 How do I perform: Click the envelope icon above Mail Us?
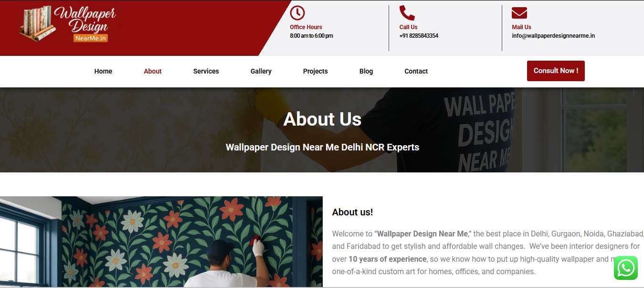point(519,13)
